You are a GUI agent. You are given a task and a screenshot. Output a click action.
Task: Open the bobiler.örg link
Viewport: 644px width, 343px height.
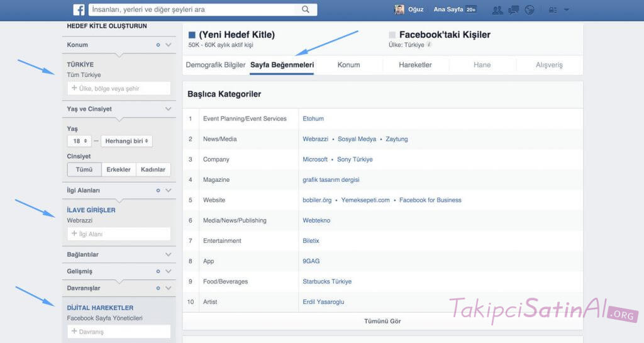[x=317, y=200]
